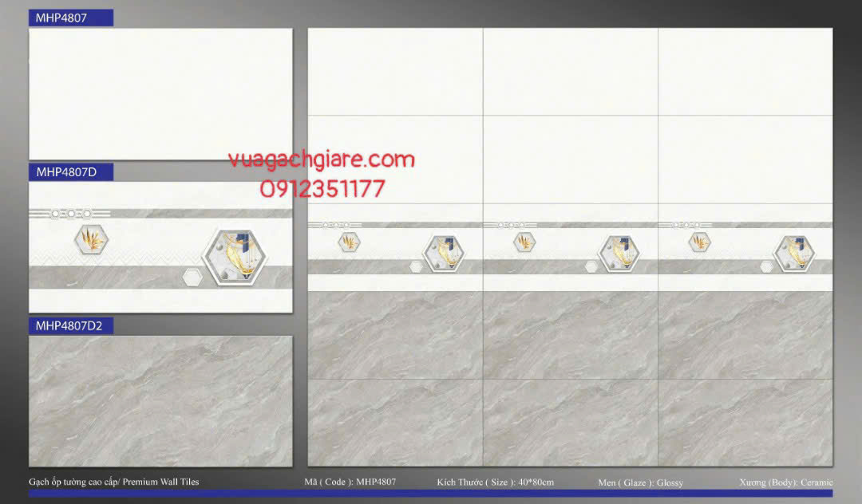Click the phone number 0912351177

(322, 189)
